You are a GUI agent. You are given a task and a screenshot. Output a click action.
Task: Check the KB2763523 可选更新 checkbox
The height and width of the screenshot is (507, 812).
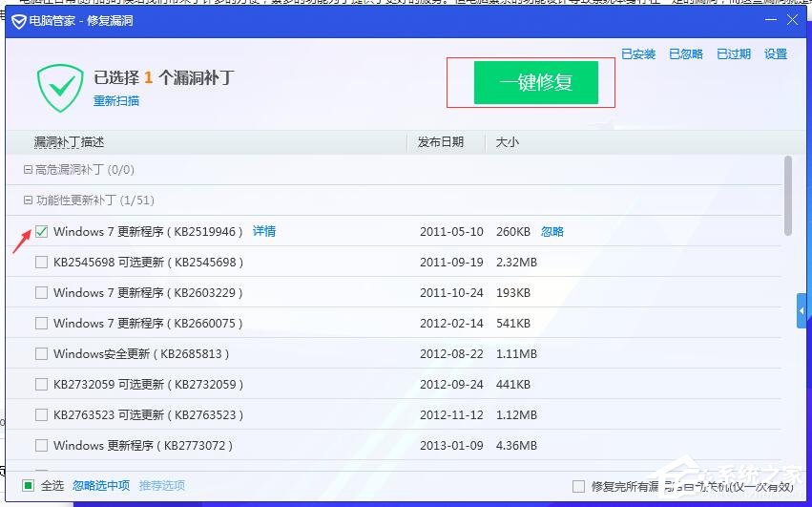[41, 415]
